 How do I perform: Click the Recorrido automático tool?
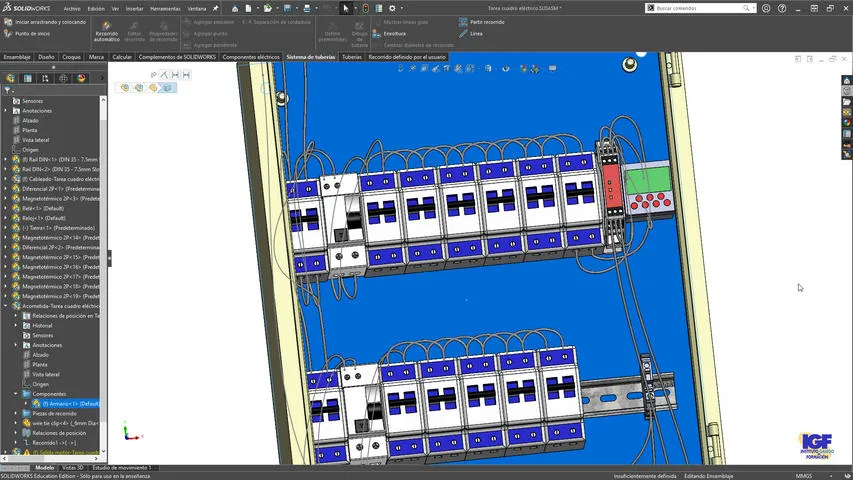pos(107,32)
